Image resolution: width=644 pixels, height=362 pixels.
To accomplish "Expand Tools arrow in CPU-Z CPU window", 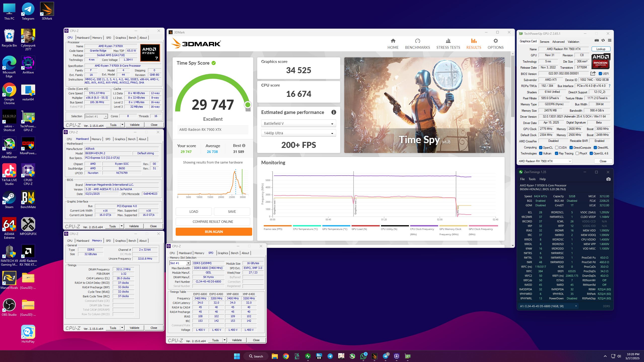I will (x=122, y=125).
